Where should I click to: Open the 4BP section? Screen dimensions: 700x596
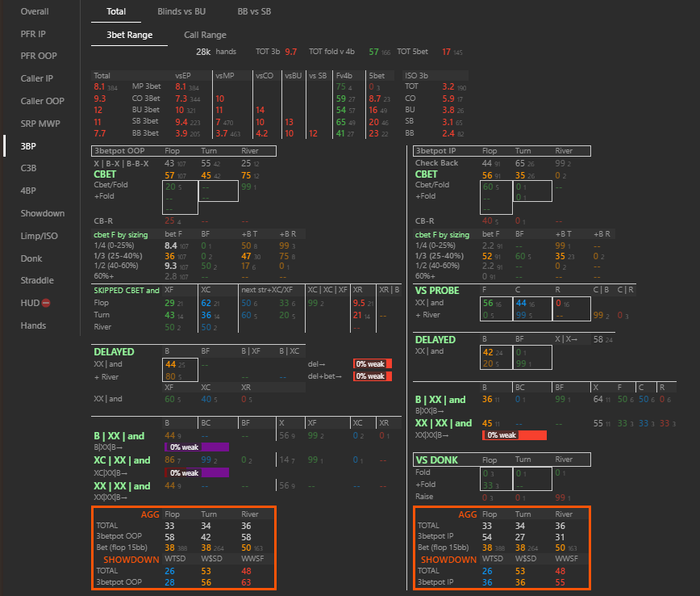28,191
